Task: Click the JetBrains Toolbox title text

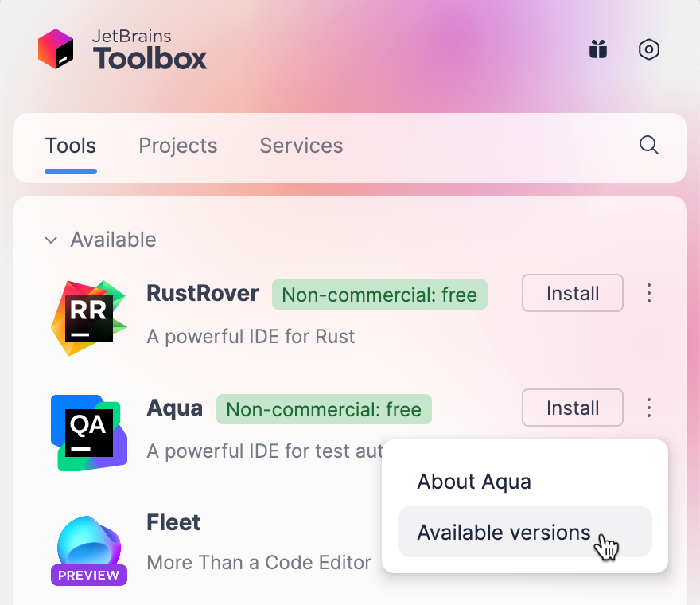Action: point(150,49)
